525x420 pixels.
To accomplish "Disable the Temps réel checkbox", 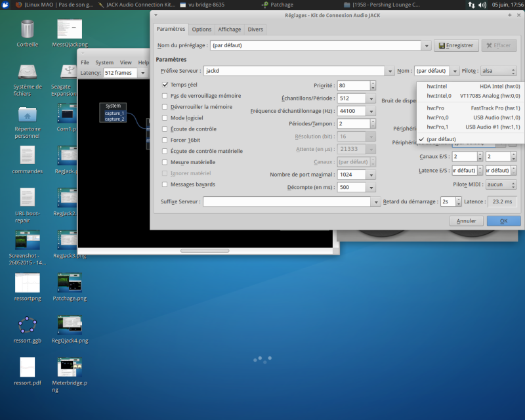I will pos(165,85).
